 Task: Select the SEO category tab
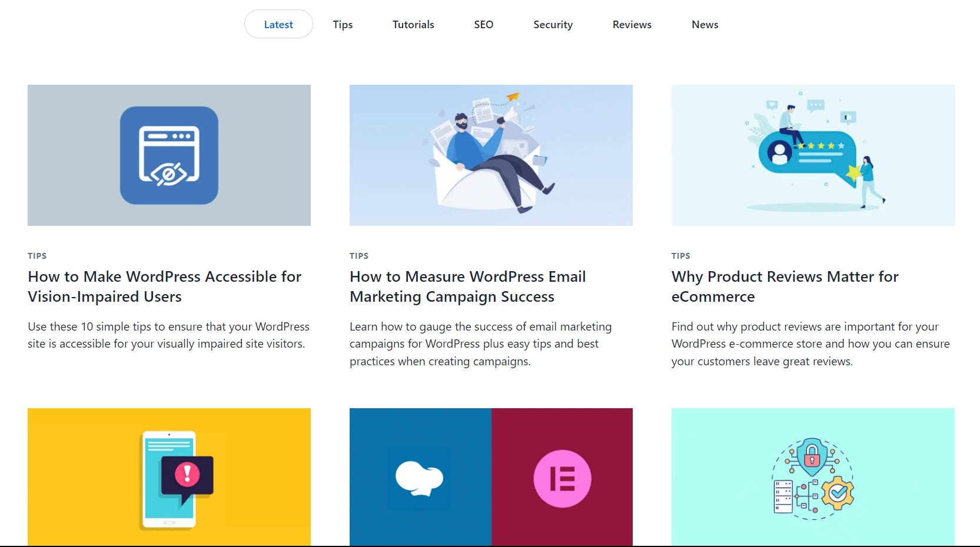pyautogui.click(x=484, y=24)
